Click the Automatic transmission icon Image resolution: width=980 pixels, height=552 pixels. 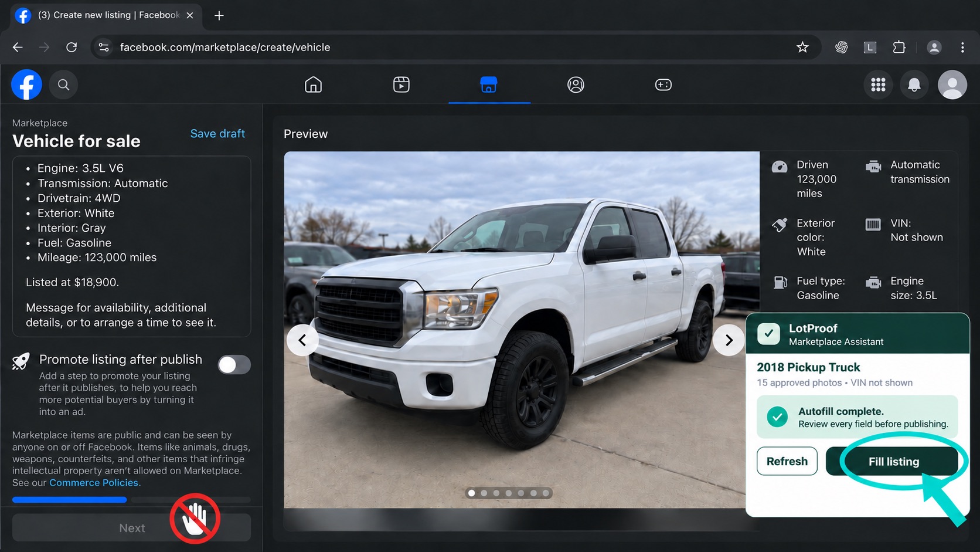tap(873, 167)
